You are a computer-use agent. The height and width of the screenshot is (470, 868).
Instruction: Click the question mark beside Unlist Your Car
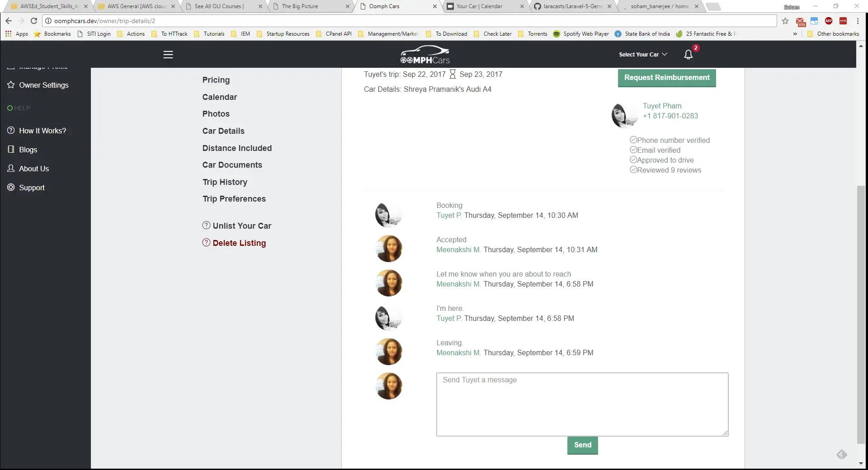pos(207,225)
